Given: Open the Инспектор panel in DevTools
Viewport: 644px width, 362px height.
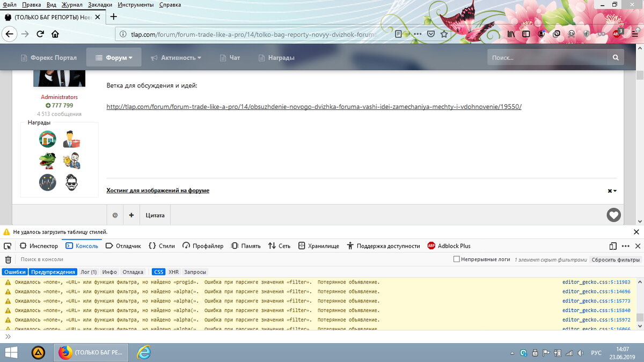Looking at the screenshot, I should click(39, 246).
